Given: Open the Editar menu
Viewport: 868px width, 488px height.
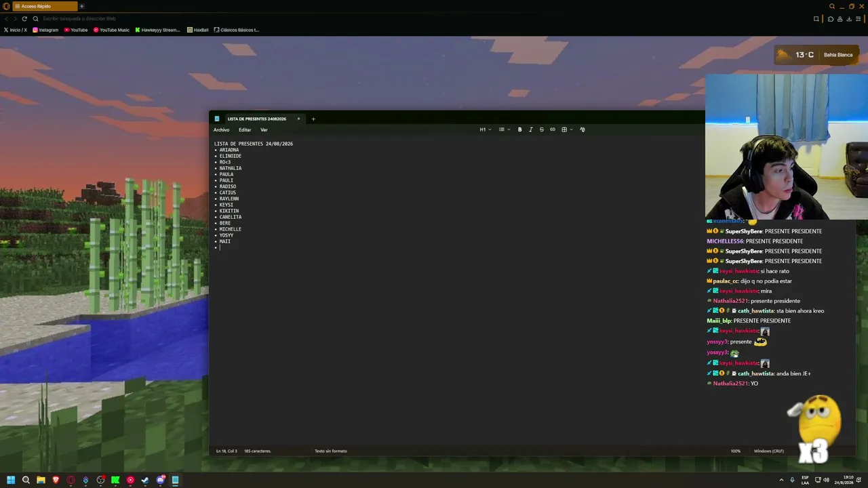Looking at the screenshot, I should coord(245,130).
